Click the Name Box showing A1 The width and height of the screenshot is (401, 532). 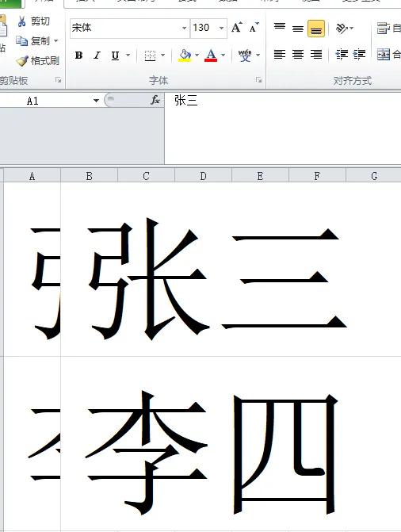pos(46,101)
